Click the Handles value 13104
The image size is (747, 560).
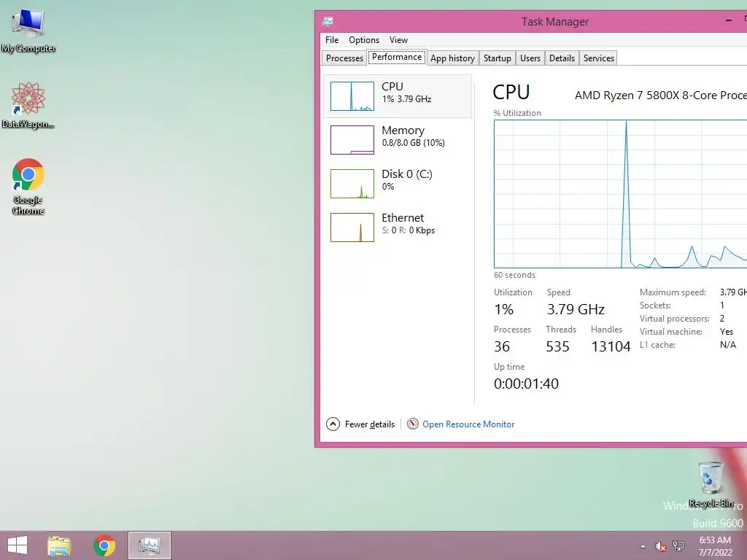pos(611,346)
